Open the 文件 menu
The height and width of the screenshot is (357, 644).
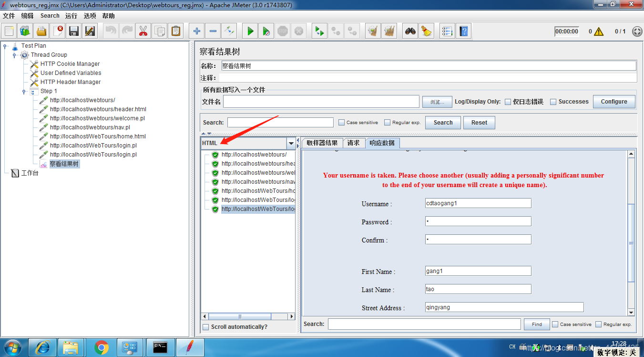[x=9, y=16]
